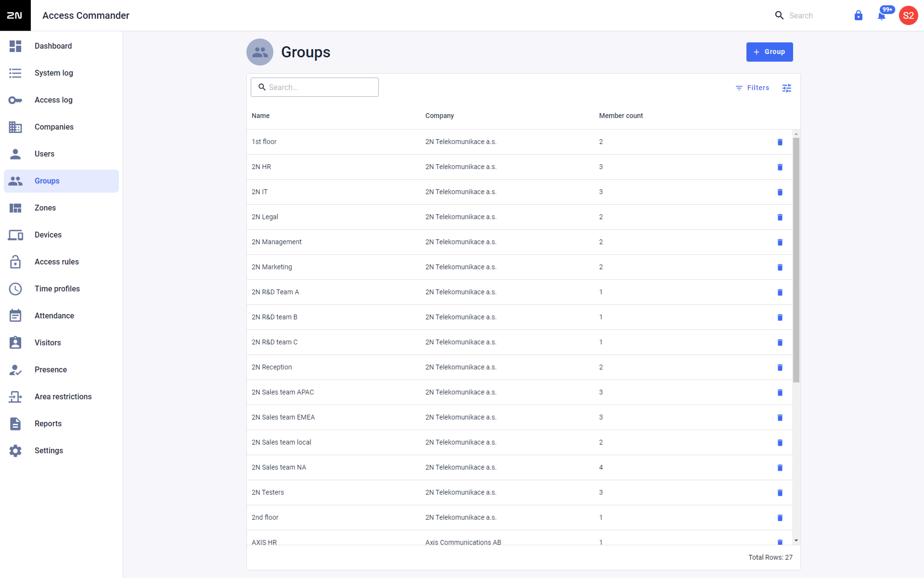Open the 2nd floor group

coord(519,518)
